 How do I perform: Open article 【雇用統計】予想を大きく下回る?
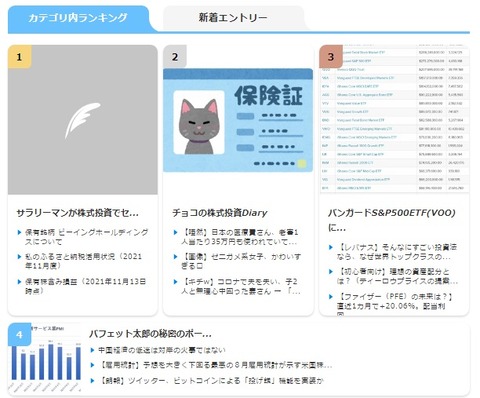pos(215,365)
